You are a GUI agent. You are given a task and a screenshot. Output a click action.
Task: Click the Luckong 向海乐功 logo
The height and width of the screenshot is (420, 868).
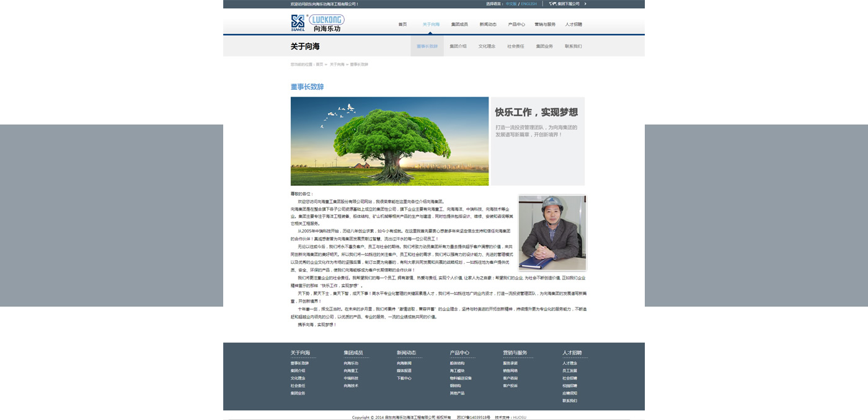[x=317, y=23]
